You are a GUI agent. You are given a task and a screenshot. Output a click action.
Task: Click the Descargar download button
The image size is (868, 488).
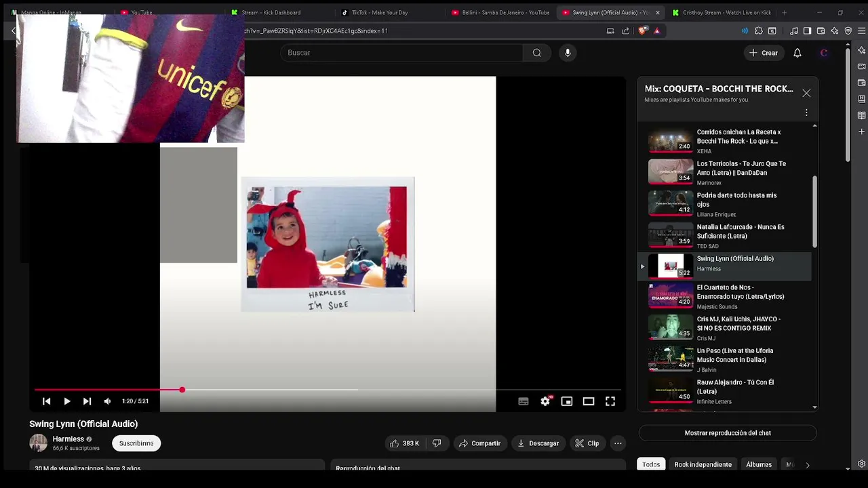[538, 443]
